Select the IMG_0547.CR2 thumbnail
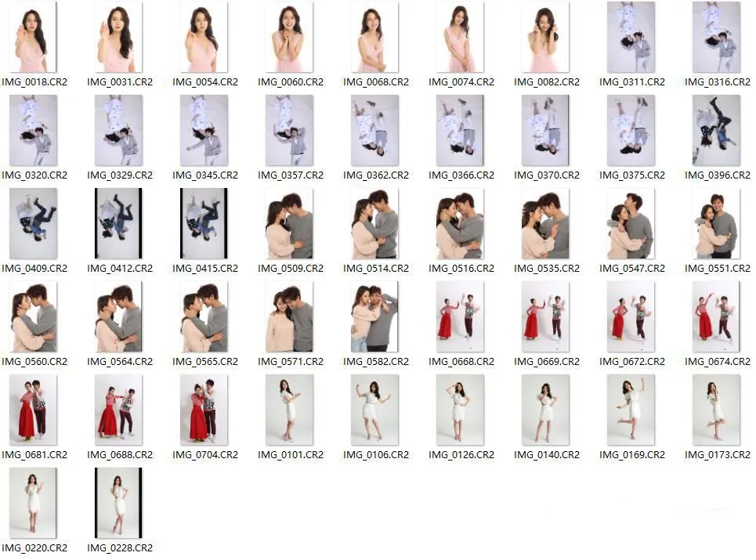756x560 pixels. click(631, 224)
